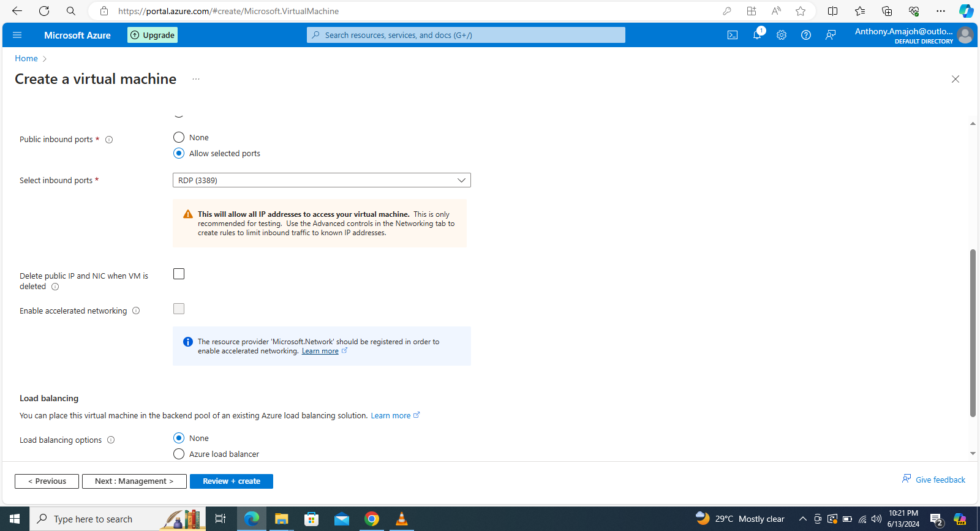Select Allow selected ports radio button

click(179, 153)
